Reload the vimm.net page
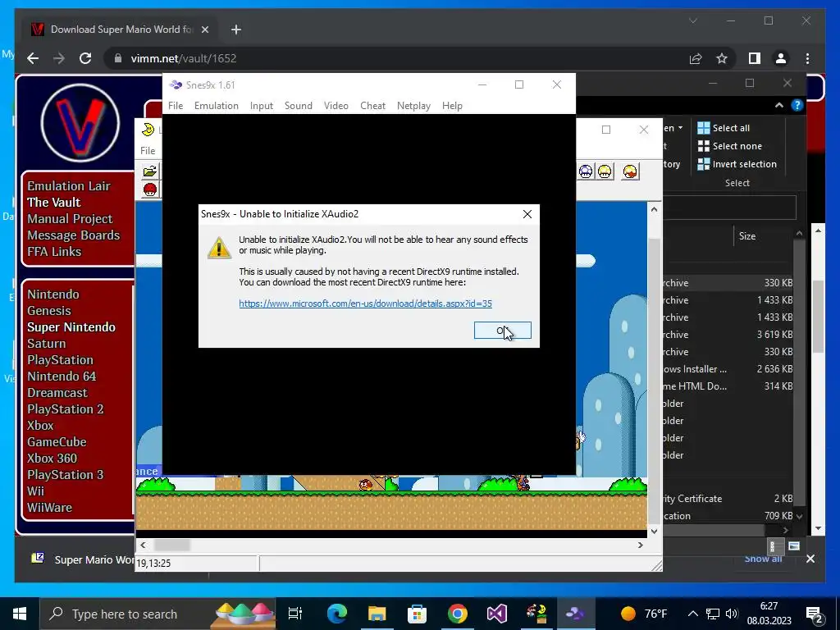Image resolution: width=840 pixels, height=630 pixels. click(85, 58)
